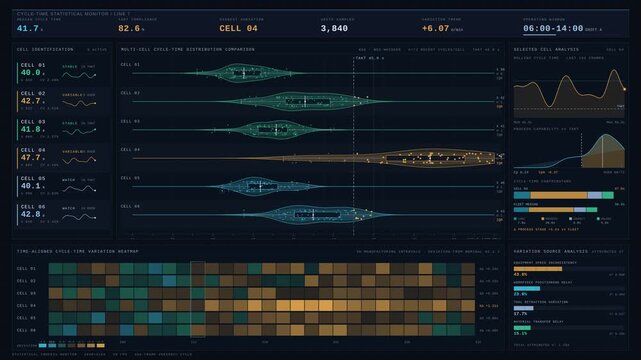641x360 pixels.
Task: Select the CELL 05 card showing 40.1
Action: point(63,186)
